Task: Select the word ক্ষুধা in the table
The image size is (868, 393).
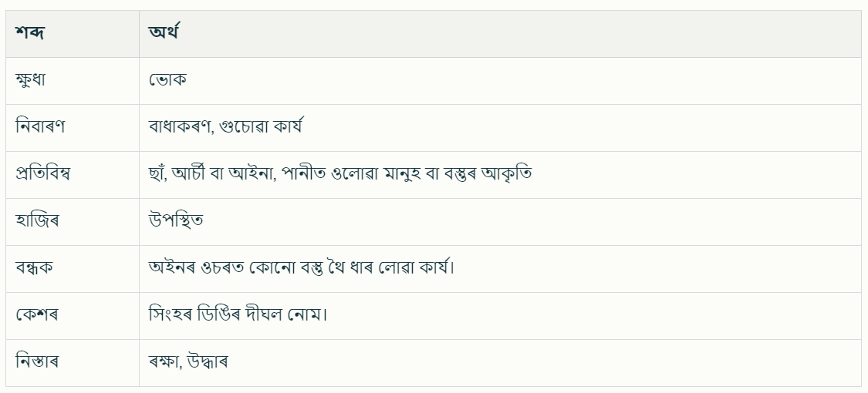Action: [33, 81]
